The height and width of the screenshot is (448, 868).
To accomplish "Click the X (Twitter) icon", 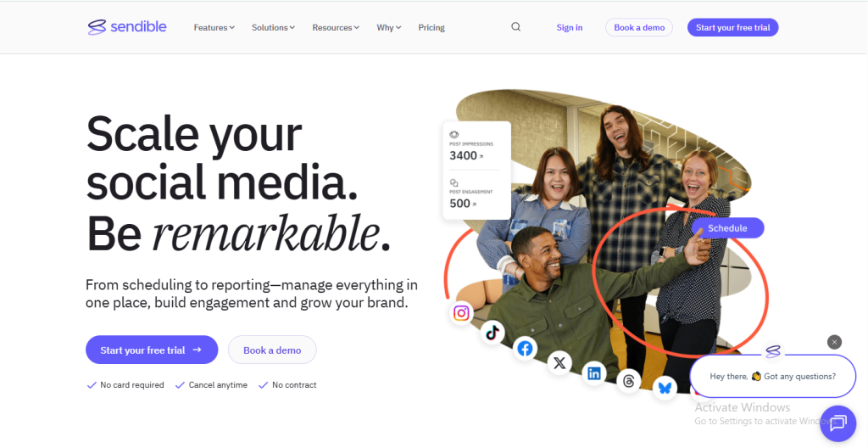I will (559, 364).
